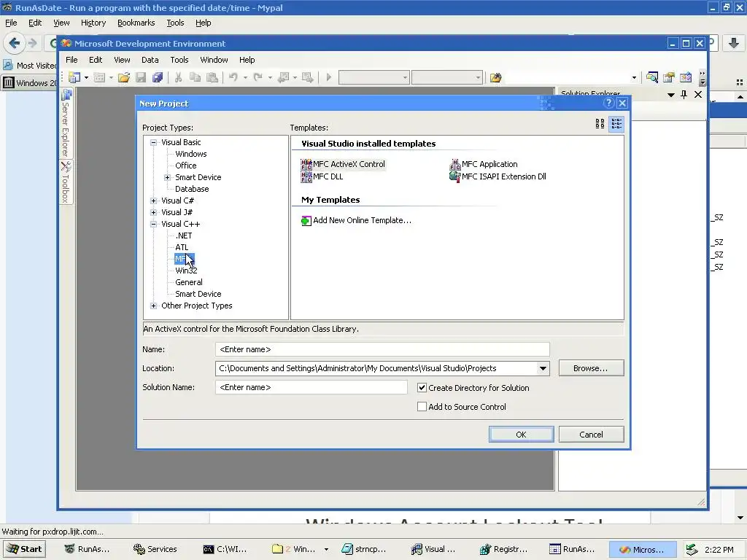The image size is (747, 560).
Task: Open the Solution Explorer toolbar icon
Action: pyautogui.click(x=652, y=77)
